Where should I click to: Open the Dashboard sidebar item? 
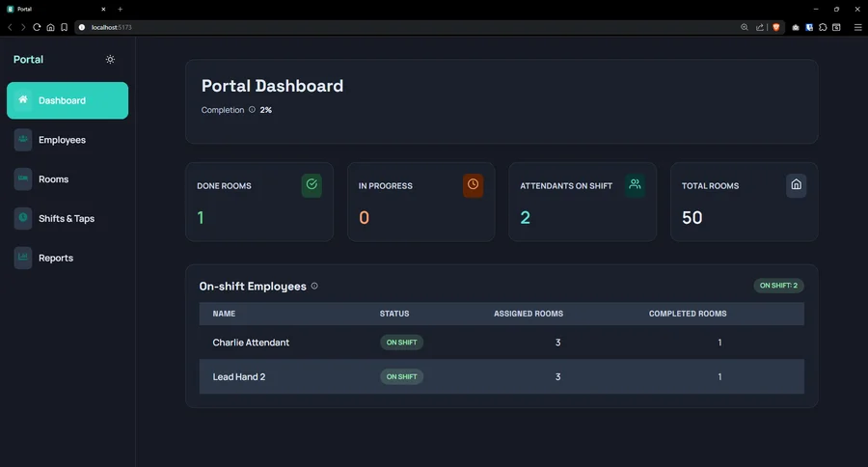[x=68, y=100]
